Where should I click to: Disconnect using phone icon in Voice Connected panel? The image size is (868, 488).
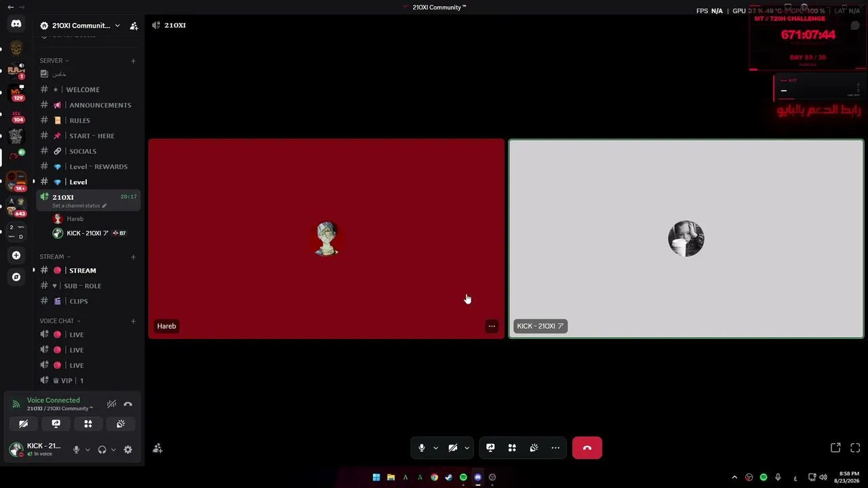[127, 404]
